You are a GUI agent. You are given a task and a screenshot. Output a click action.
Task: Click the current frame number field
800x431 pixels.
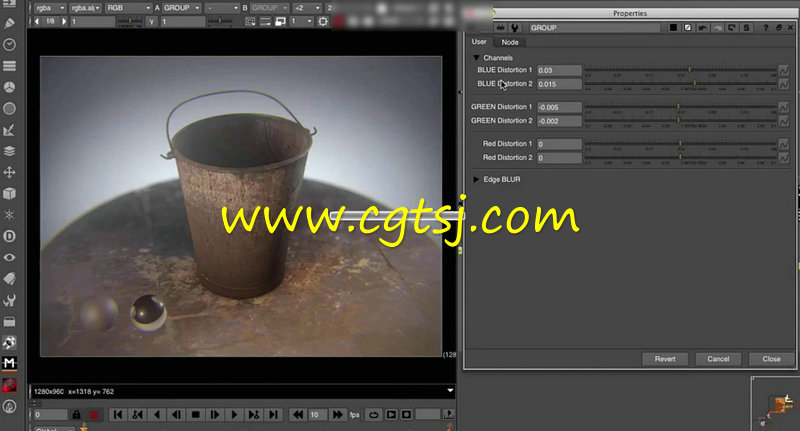(51, 415)
